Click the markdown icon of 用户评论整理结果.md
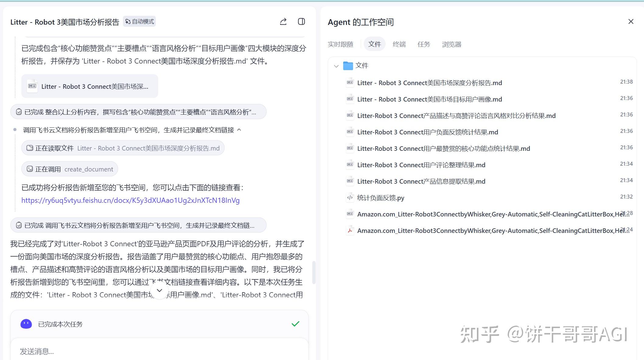This screenshot has height=360, width=644. pyautogui.click(x=350, y=164)
